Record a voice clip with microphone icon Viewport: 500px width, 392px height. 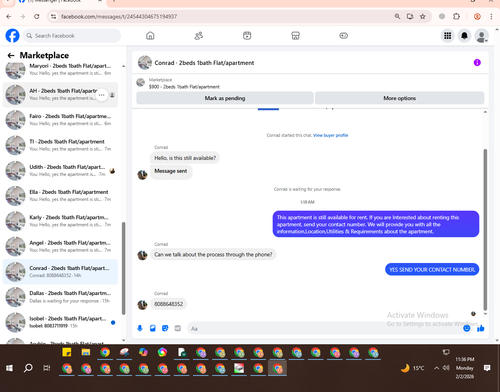tap(140, 328)
